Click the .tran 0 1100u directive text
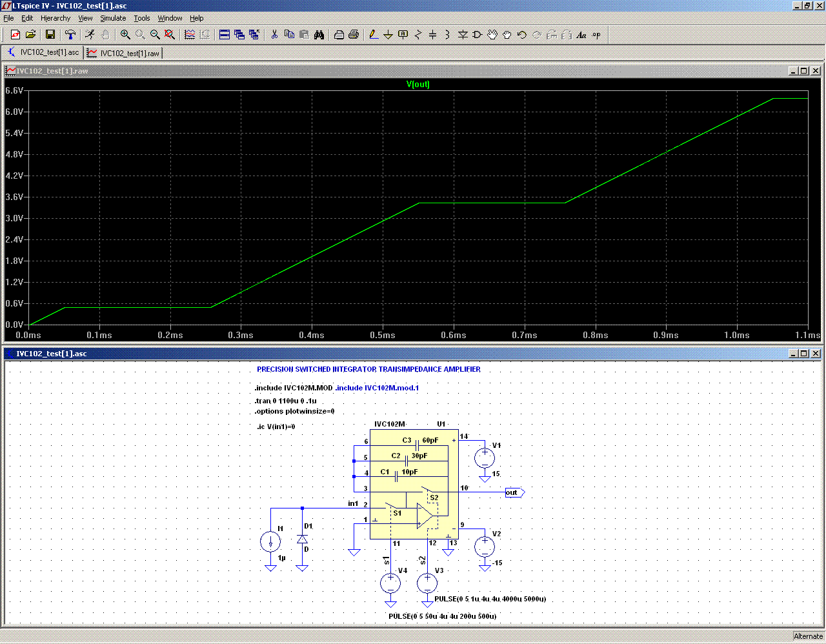Viewport: 826px width, 644px height. [286, 401]
